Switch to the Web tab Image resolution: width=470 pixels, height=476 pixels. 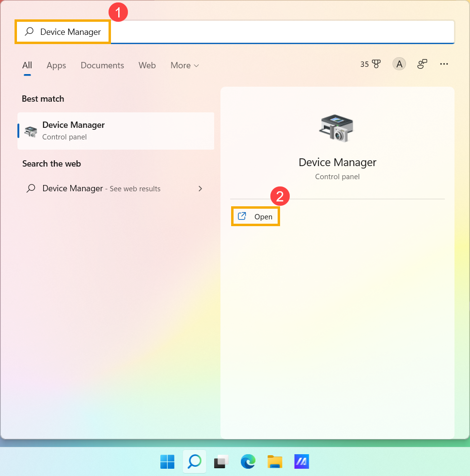(147, 65)
